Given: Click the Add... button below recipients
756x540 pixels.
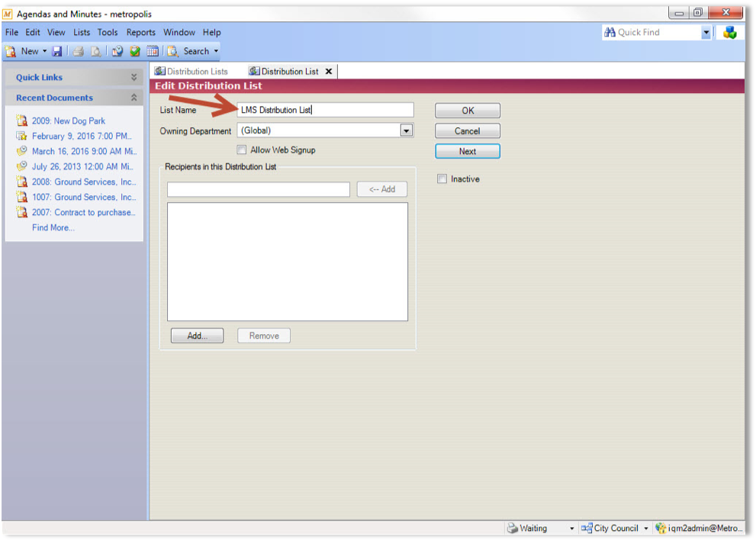Looking at the screenshot, I should pos(197,336).
